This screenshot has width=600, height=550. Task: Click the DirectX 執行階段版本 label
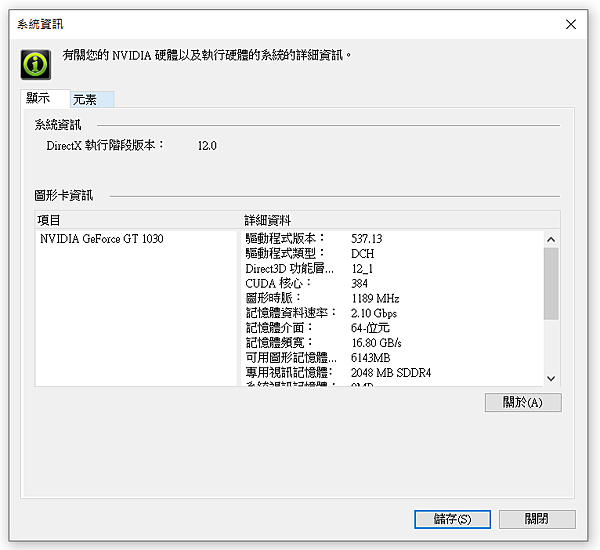(x=105, y=145)
